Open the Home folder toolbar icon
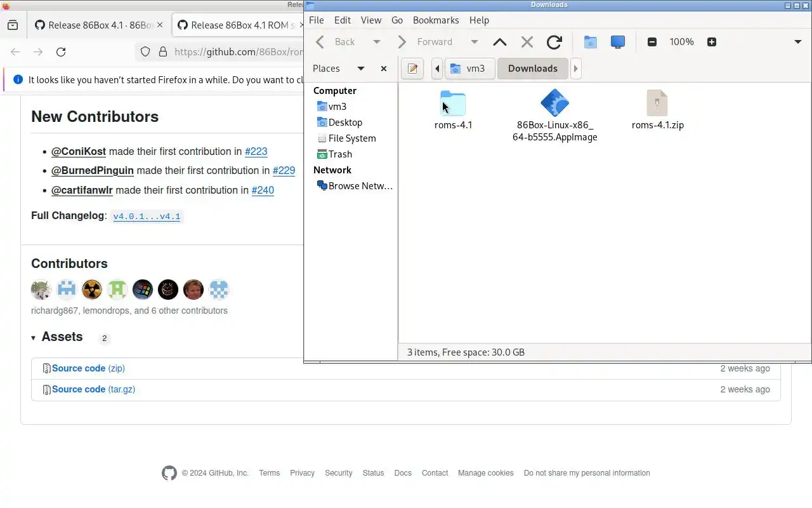812x508 pixels. coord(591,42)
